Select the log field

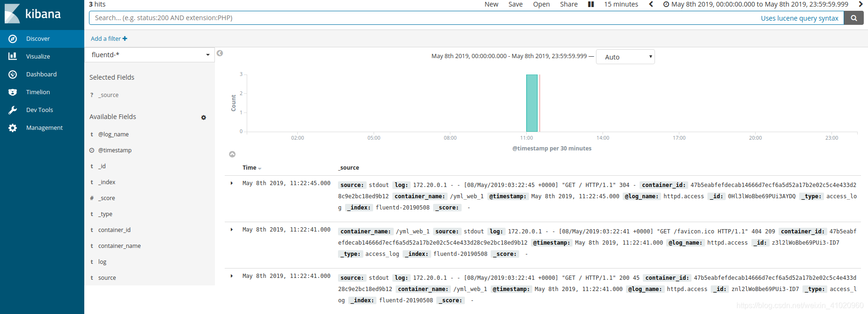pyautogui.click(x=102, y=262)
